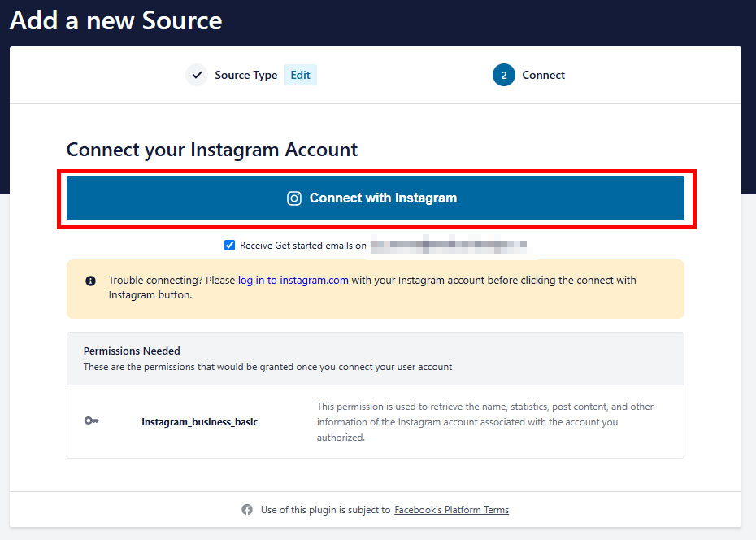Image resolution: width=756 pixels, height=540 pixels.
Task: Click Edit next to Source Type
Action: 301,75
